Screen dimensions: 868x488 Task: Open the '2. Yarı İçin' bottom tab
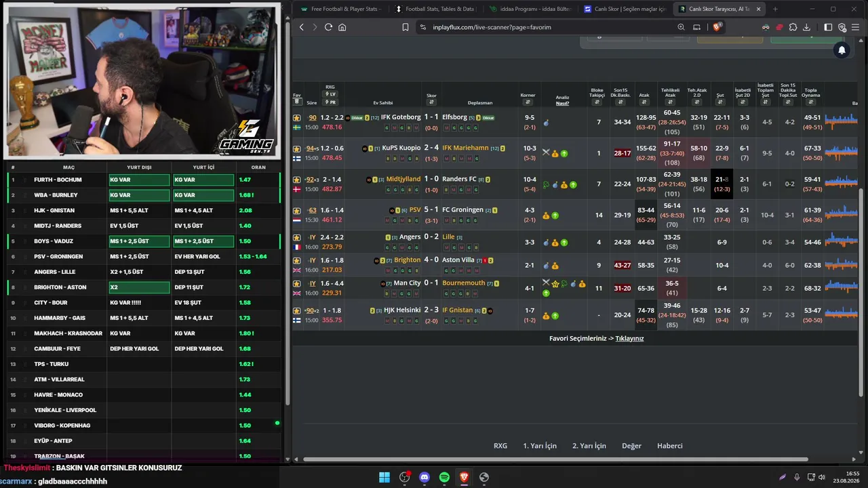pyautogui.click(x=589, y=446)
